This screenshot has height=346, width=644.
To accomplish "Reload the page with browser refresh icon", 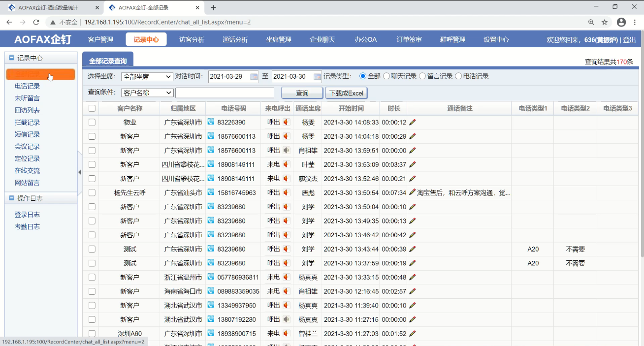I will coord(36,22).
